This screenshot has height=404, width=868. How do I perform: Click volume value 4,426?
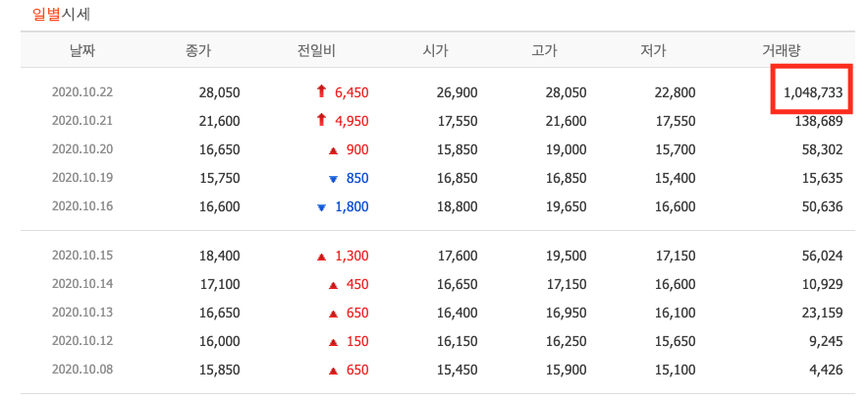(x=827, y=370)
